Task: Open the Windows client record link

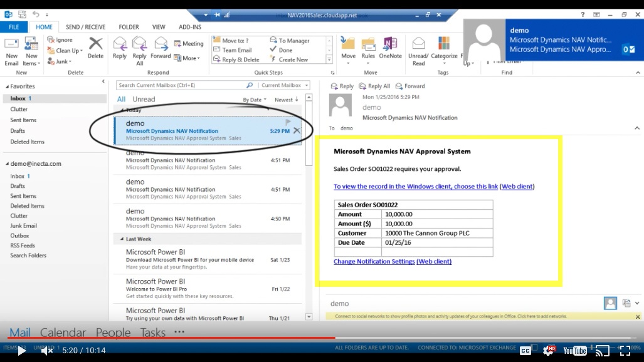Action: coord(415,187)
